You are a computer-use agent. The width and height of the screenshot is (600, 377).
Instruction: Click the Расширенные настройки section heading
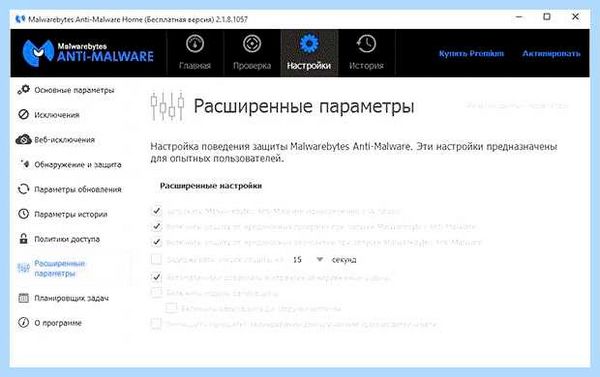click(211, 186)
